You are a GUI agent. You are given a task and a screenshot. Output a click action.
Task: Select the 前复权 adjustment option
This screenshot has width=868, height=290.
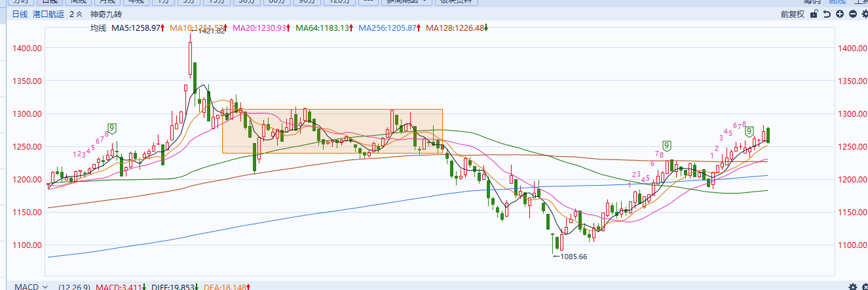tap(793, 14)
